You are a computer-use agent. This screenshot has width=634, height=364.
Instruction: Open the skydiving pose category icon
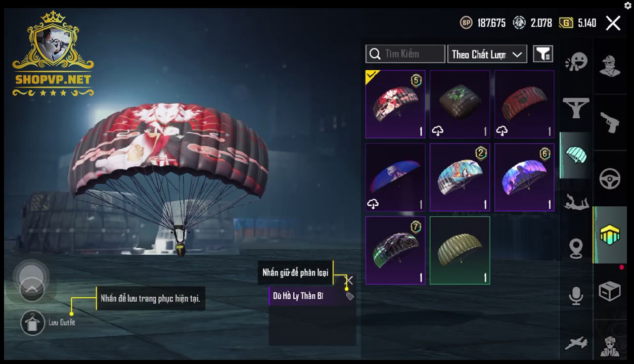tap(576, 201)
